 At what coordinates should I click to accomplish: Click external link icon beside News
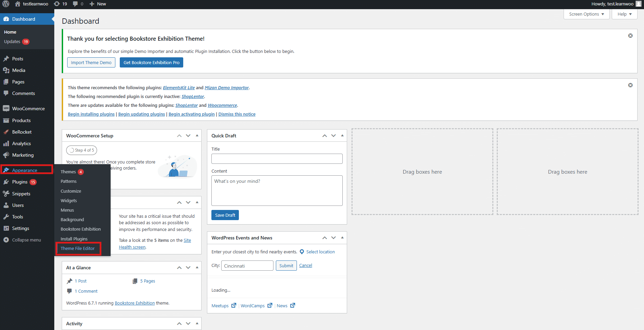pos(293,305)
